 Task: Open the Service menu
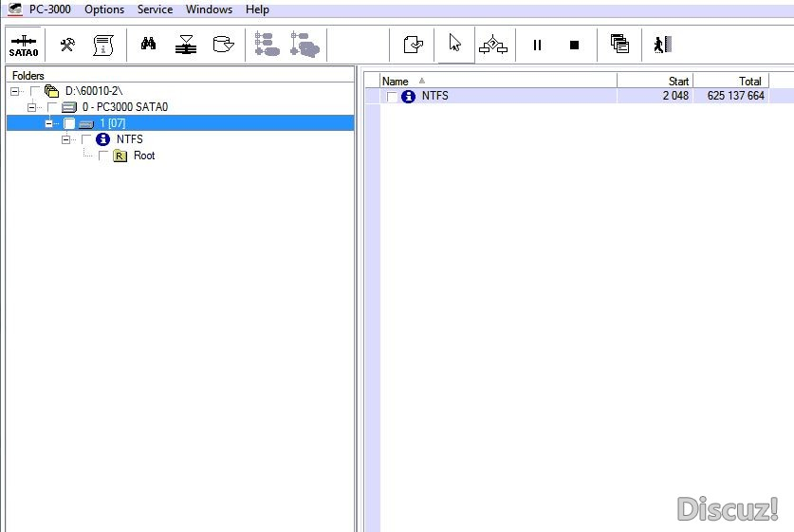click(155, 9)
